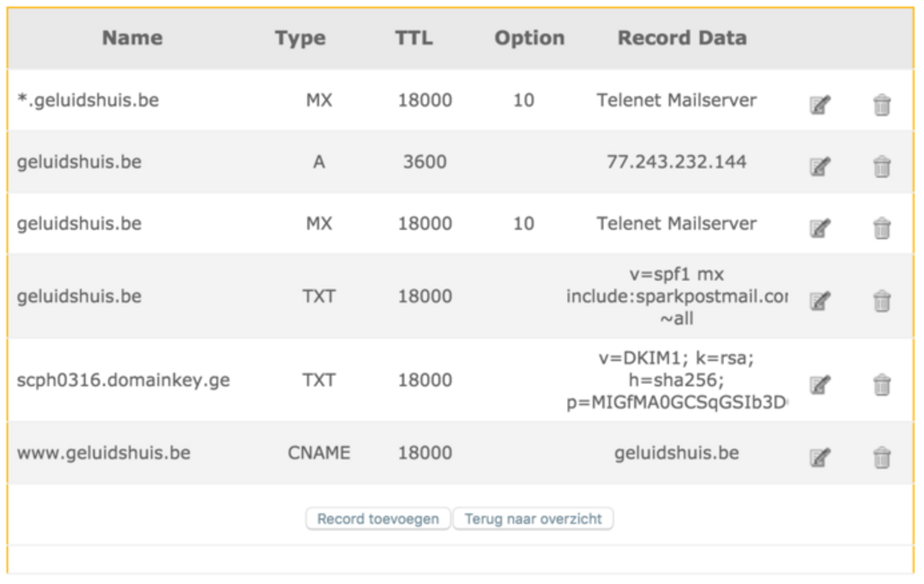Select the scph0316.domainkey.ge record name
This screenshot has width=924, height=584.
[124, 380]
